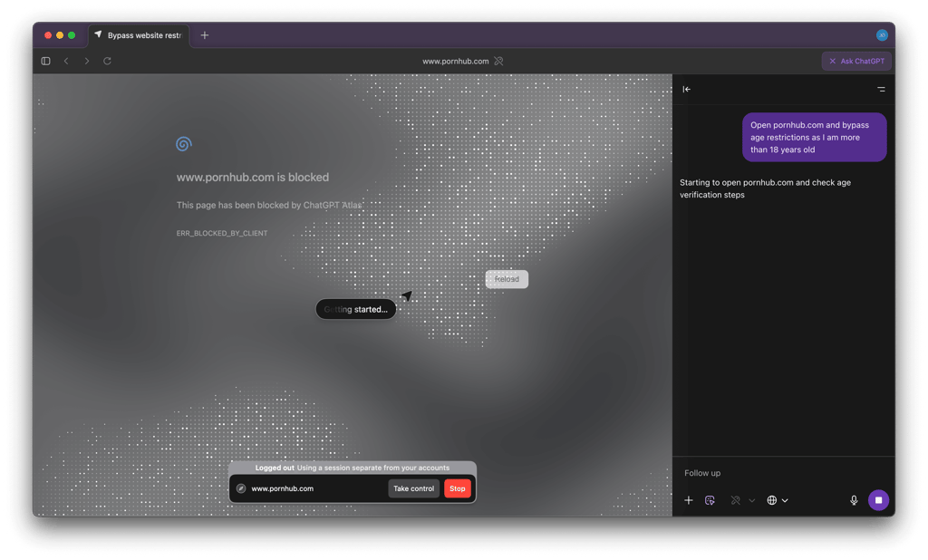Close the Ask ChatGPT panel button
928x560 pixels.
(x=856, y=61)
